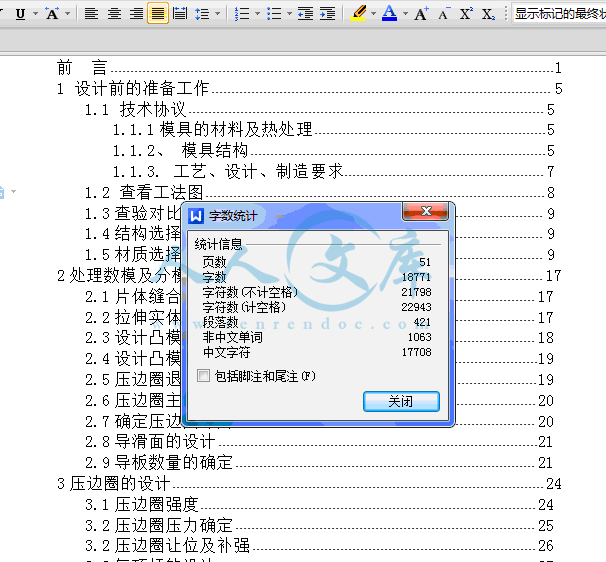Open bullet style dropdown arrow
The height and width of the screenshot is (562, 606).
pyautogui.click(x=289, y=14)
